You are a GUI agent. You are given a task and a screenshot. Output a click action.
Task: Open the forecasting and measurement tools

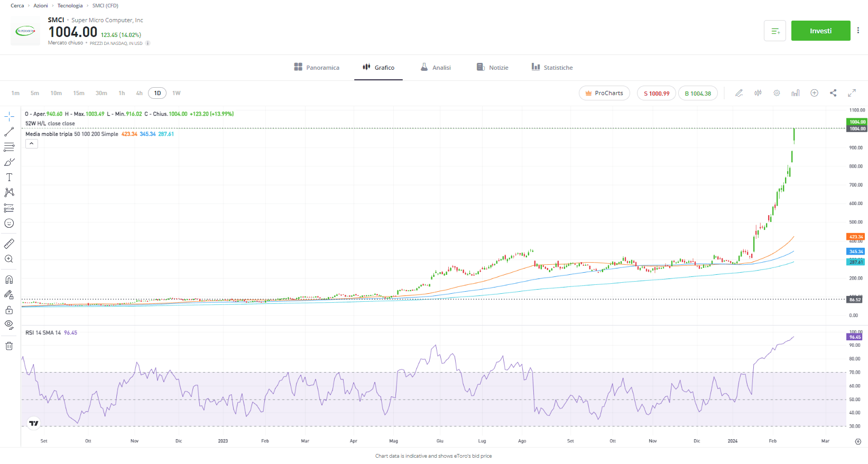pyautogui.click(x=9, y=208)
